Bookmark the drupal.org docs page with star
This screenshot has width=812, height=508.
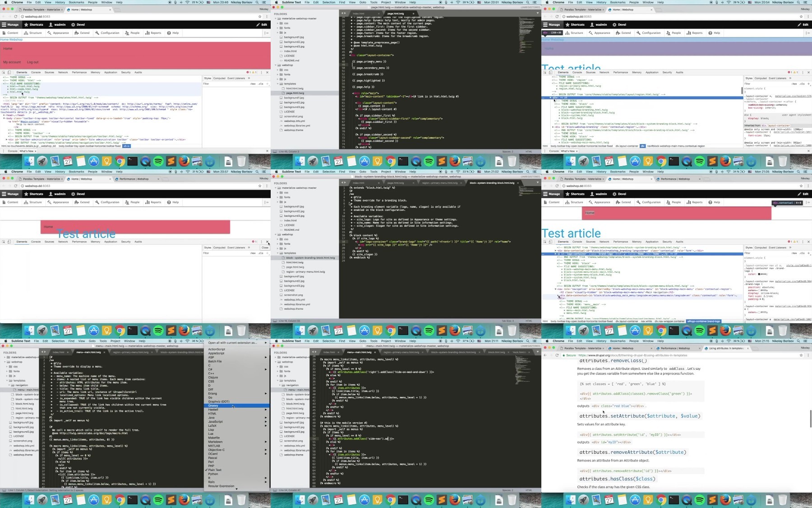[801, 355]
